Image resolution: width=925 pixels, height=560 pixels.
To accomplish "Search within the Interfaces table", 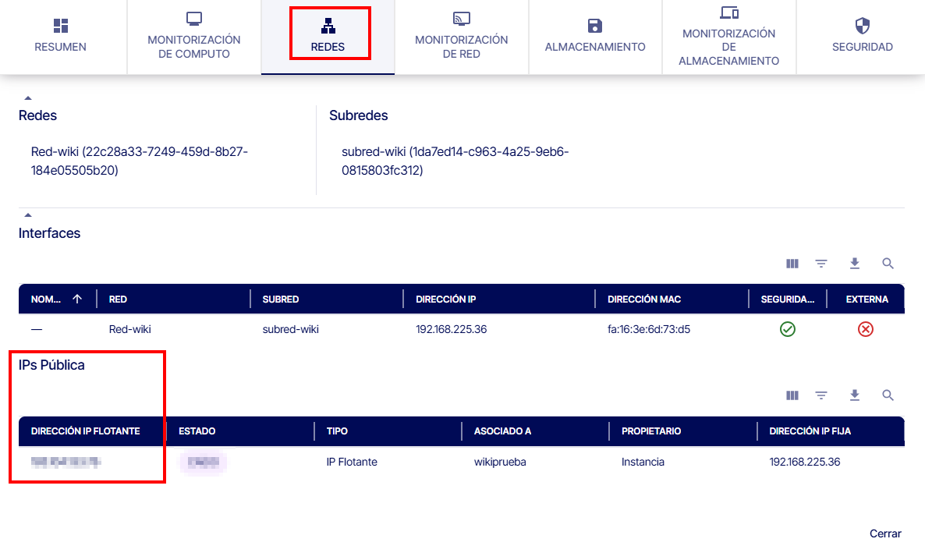I will tap(888, 264).
